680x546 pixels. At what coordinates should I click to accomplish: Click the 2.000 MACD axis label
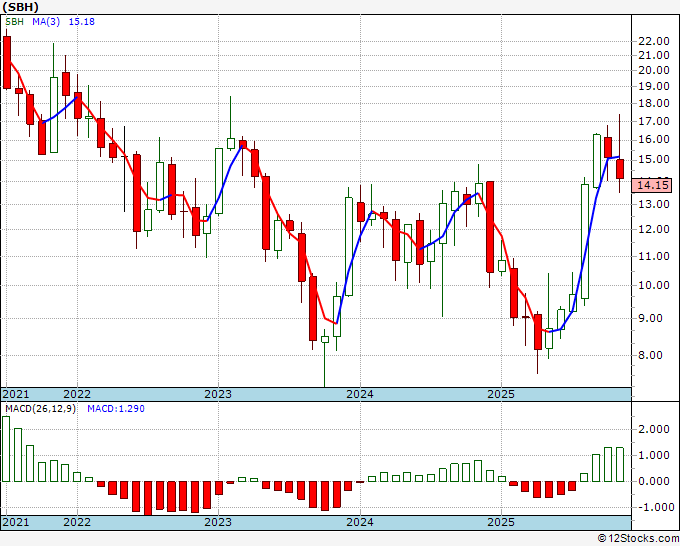654,429
